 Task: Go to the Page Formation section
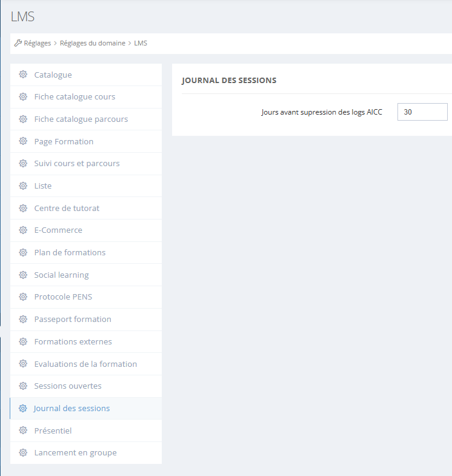click(x=64, y=141)
